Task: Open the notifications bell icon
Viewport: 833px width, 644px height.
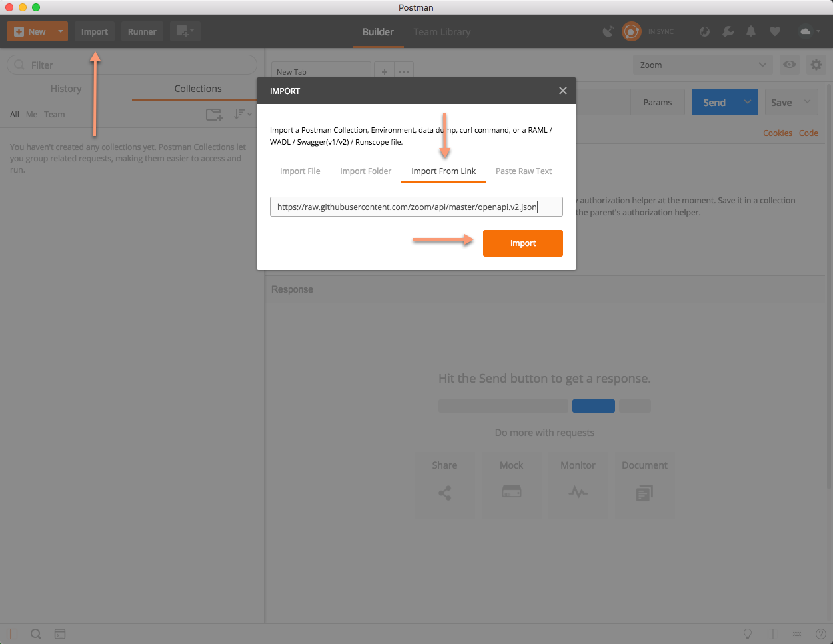Action: pos(751,31)
